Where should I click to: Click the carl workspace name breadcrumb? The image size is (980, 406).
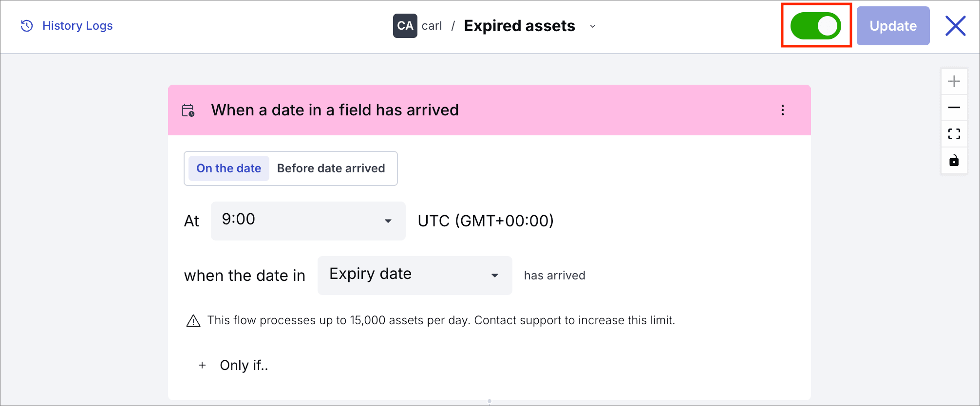click(x=432, y=26)
